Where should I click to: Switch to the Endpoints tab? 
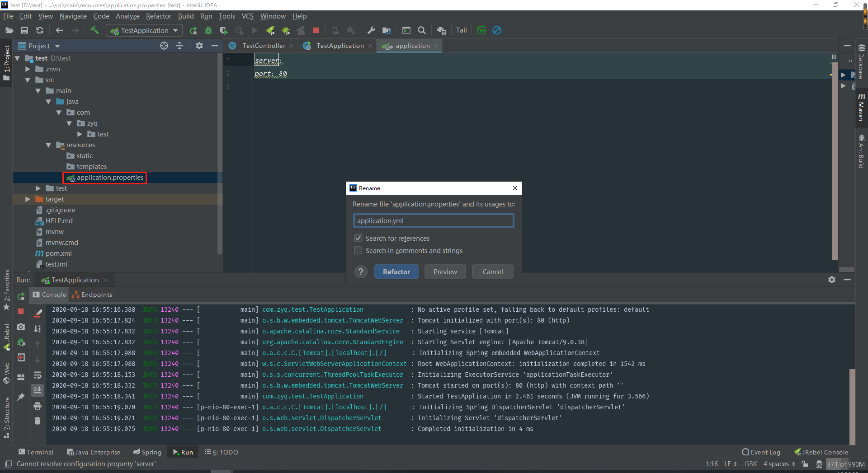coord(92,295)
